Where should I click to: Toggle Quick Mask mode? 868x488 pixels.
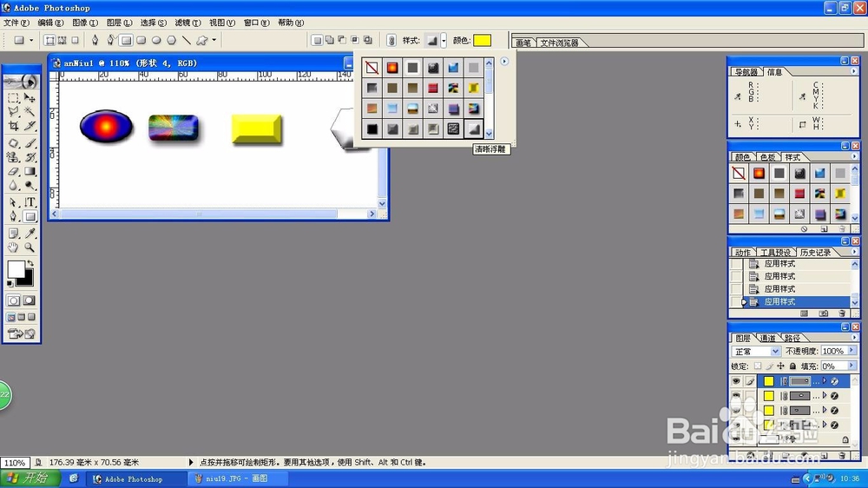[x=29, y=300]
